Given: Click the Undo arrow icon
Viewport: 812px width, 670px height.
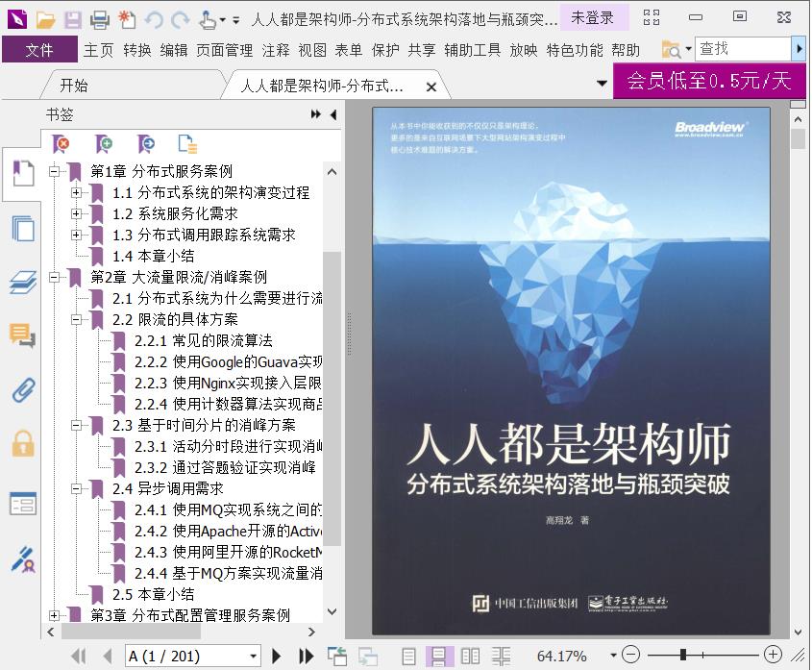Looking at the screenshot, I should (x=154, y=19).
